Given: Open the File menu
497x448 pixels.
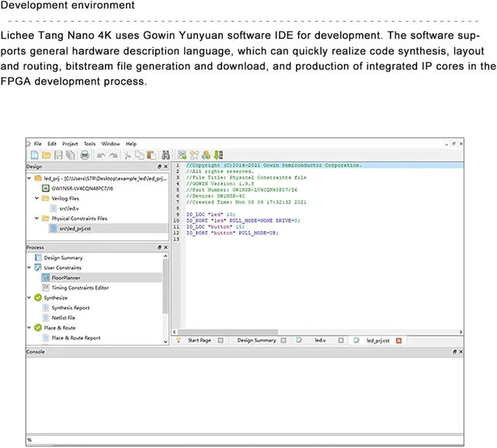Looking at the screenshot, I should point(38,144).
